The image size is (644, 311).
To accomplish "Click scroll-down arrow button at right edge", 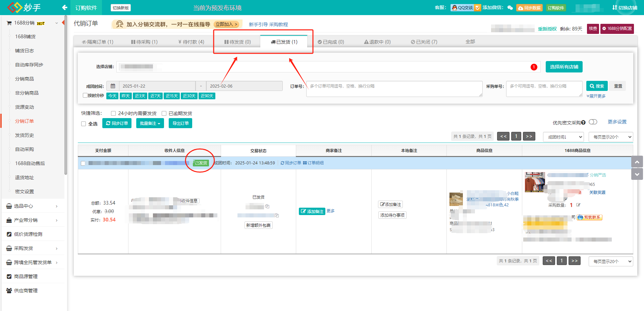I will (637, 174).
